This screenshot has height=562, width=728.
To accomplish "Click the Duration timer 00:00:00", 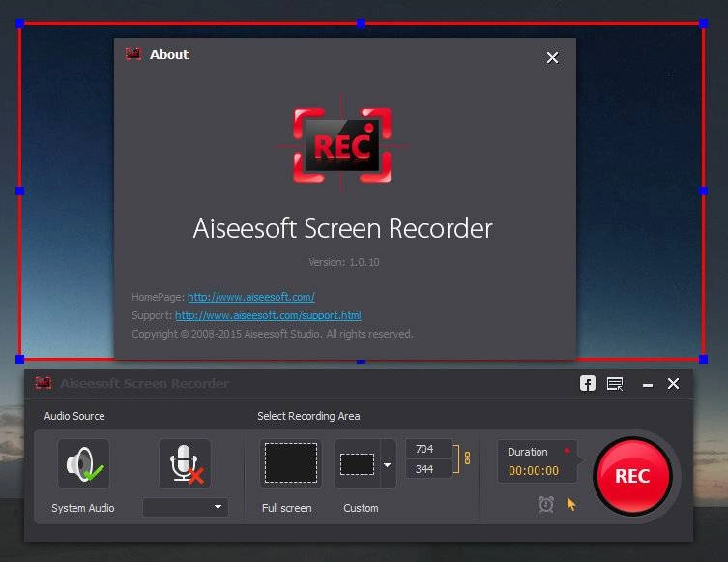I will pyautogui.click(x=534, y=470).
